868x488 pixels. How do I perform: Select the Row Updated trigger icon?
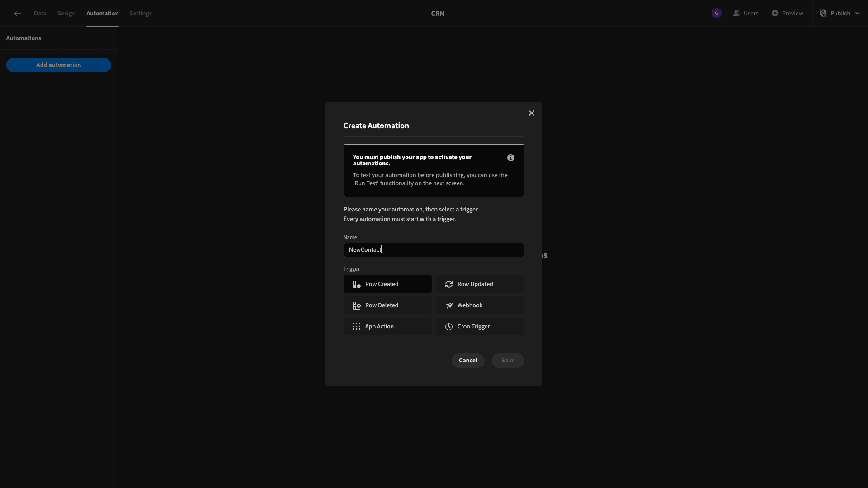click(x=448, y=284)
